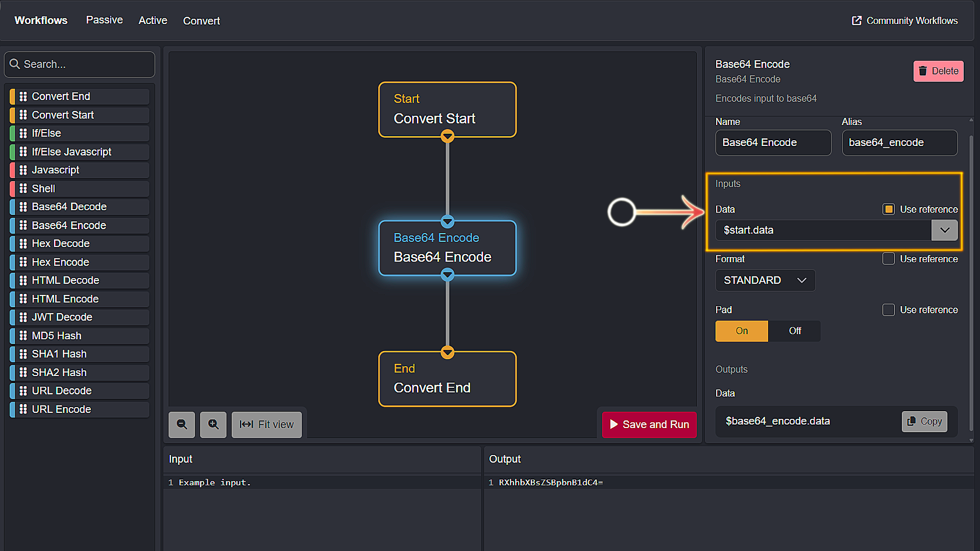Viewport: 980px width, 551px height.
Task: Open the Convert tab
Action: [x=201, y=20]
